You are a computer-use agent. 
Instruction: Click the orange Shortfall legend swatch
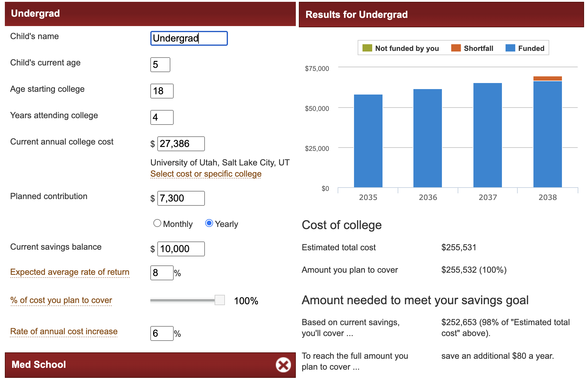[x=456, y=48]
